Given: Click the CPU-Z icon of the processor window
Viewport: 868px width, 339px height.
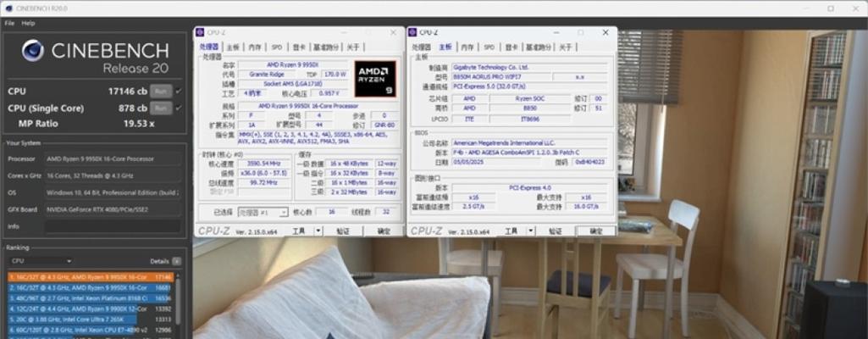Looking at the screenshot, I should (x=201, y=33).
